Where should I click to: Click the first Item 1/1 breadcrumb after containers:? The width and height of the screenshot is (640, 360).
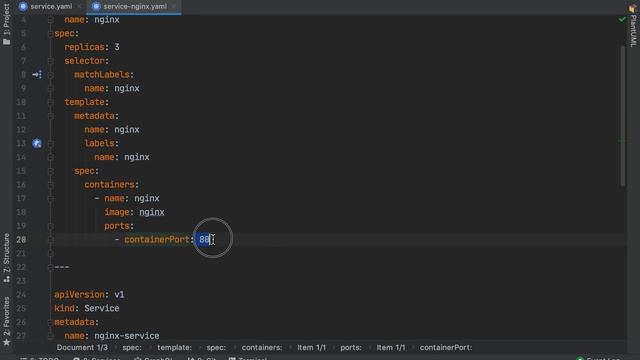click(x=311, y=347)
